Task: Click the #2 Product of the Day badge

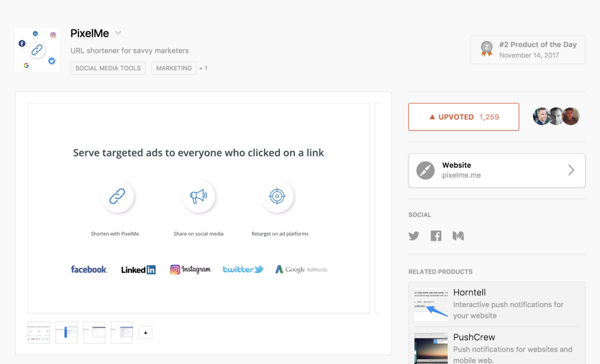Action: click(528, 50)
